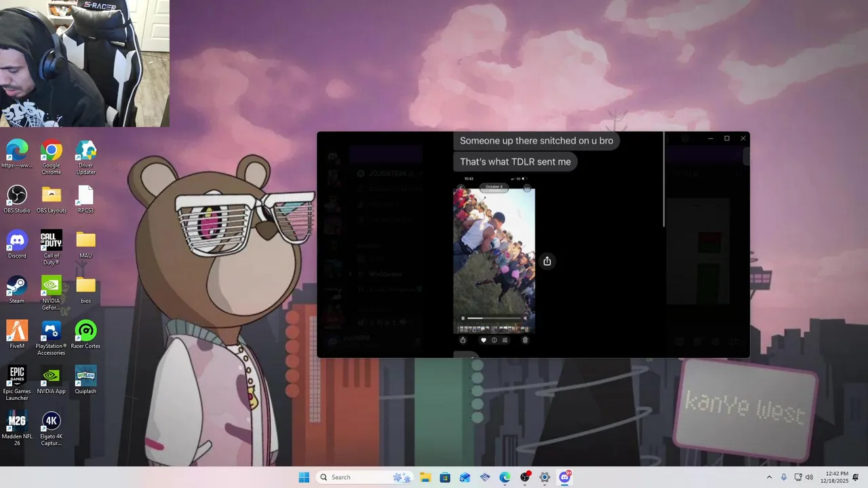868x488 pixels.
Task: Select the Madden NFL 26 desktop icon
Action: click(17, 428)
